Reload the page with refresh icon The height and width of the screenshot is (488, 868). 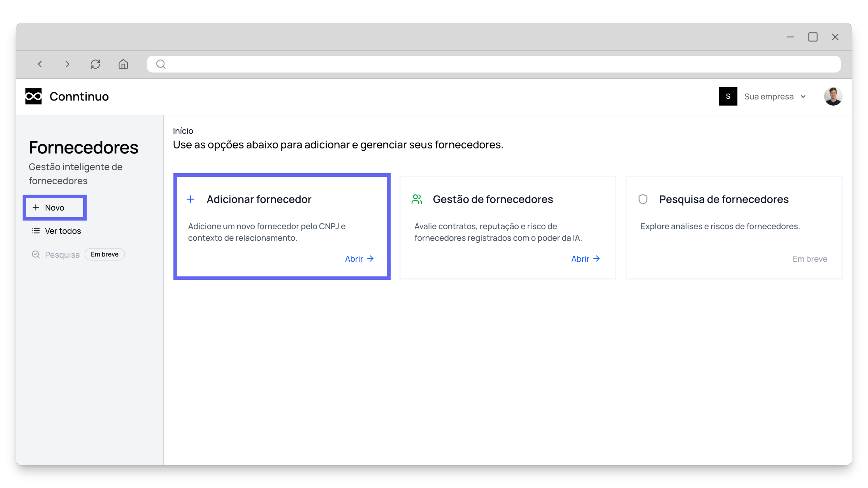(95, 64)
